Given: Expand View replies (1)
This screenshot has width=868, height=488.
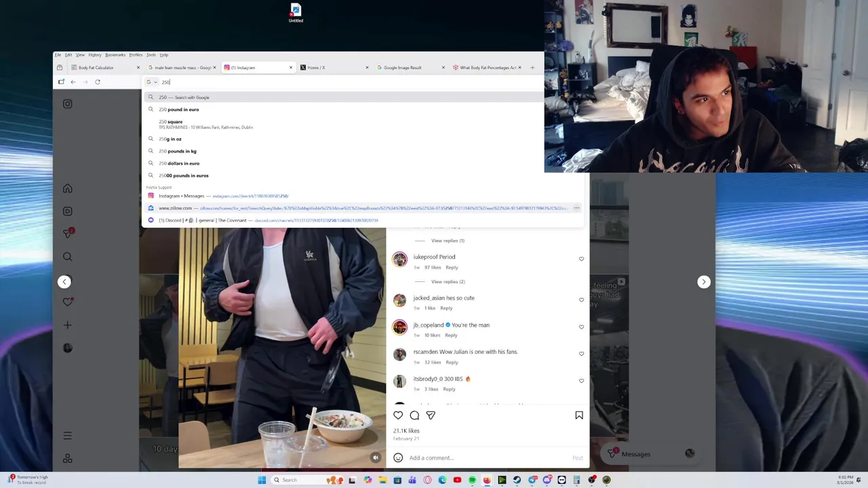Looking at the screenshot, I should 448,241.
